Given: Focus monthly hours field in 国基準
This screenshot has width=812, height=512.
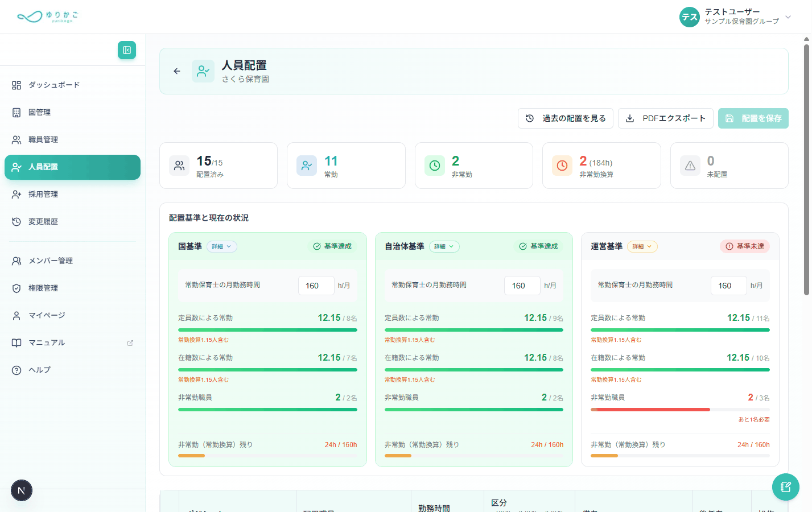Looking at the screenshot, I should pyautogui.click(x=316, y=286).
